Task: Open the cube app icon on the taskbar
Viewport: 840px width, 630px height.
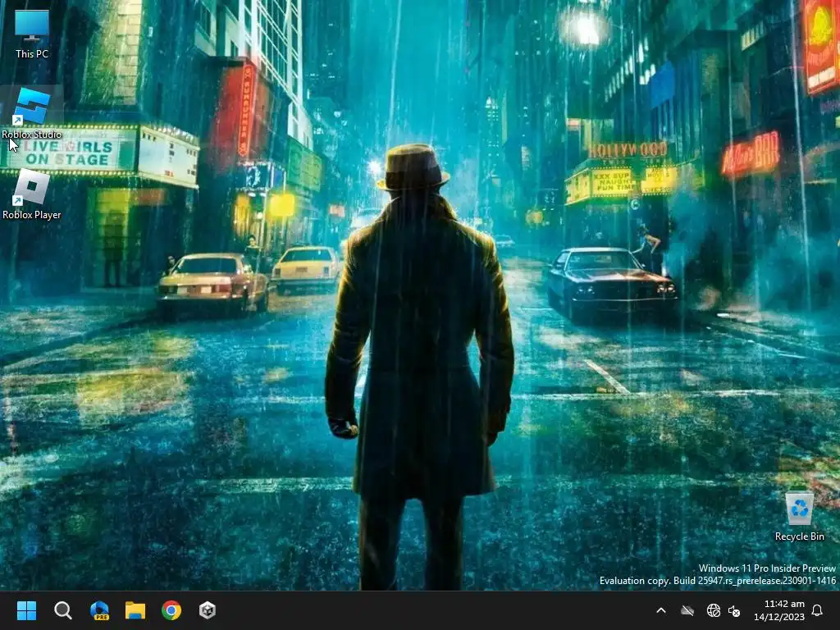Action: tap(208, 610)
